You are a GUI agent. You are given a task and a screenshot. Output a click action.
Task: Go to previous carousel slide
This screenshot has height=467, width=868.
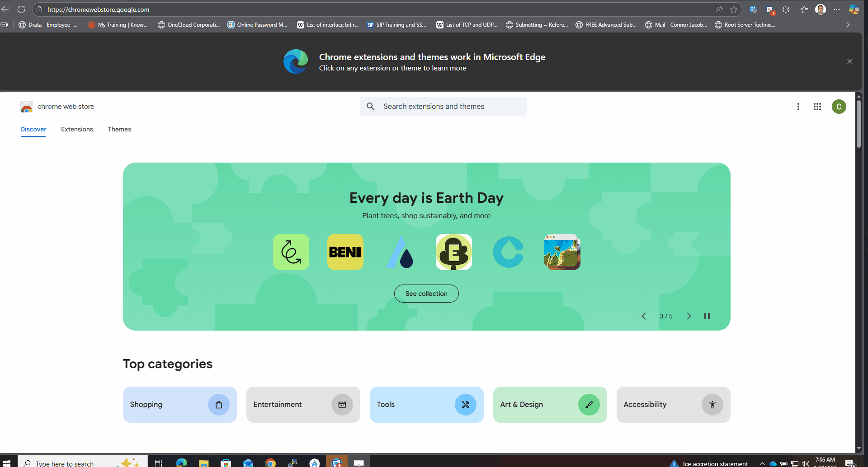coord(644,316)
